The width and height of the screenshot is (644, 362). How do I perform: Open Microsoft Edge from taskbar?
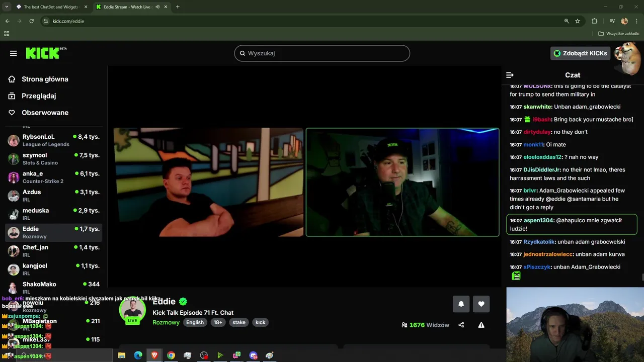pos(138,355)
